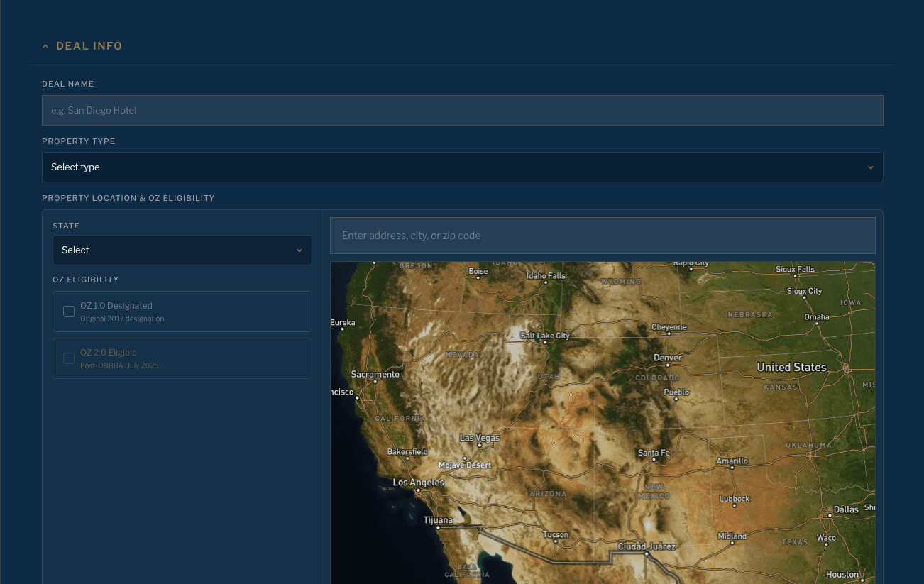
Task: Click the Amarillo city label
Action: [x=732, y=461]
